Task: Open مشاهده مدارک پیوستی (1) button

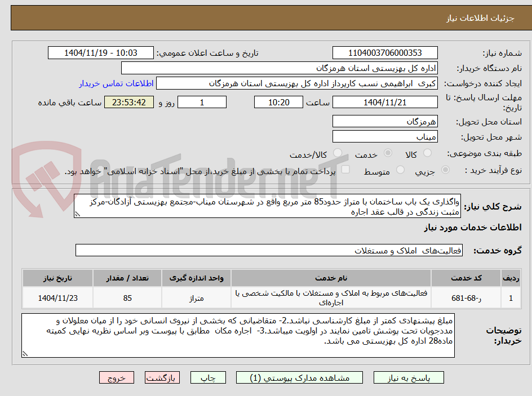Action: (x=299, y=377)
